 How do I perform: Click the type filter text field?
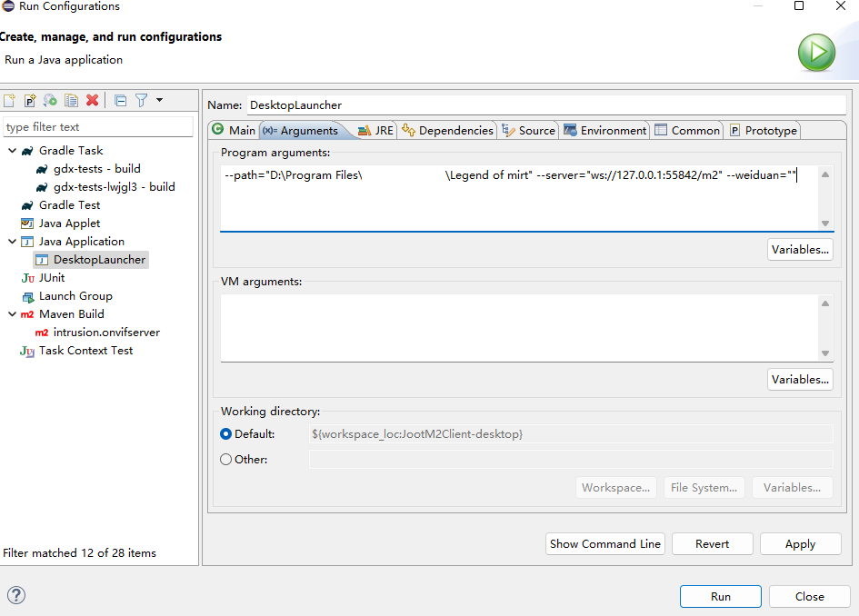click(x=98, y=127)
